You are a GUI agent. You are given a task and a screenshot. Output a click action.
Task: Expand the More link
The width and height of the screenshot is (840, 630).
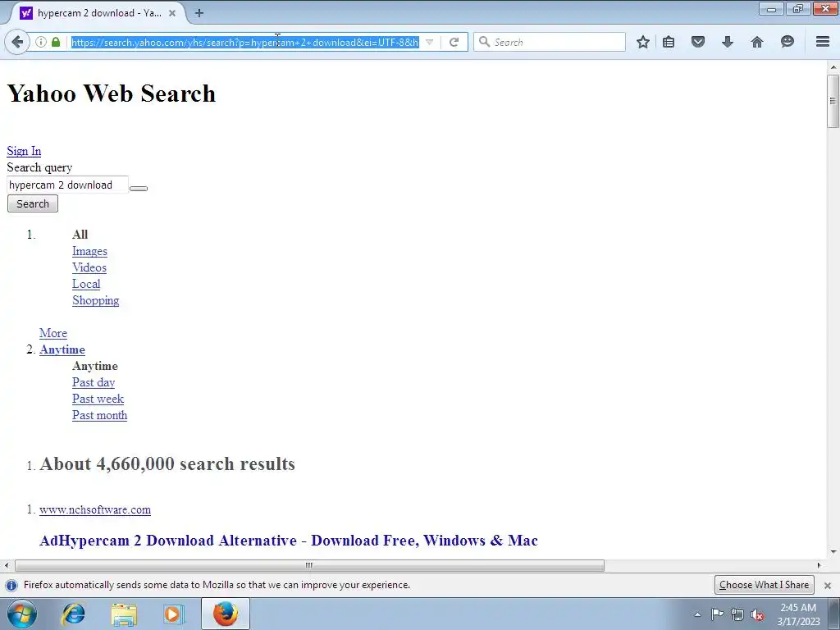click(53, 333)
